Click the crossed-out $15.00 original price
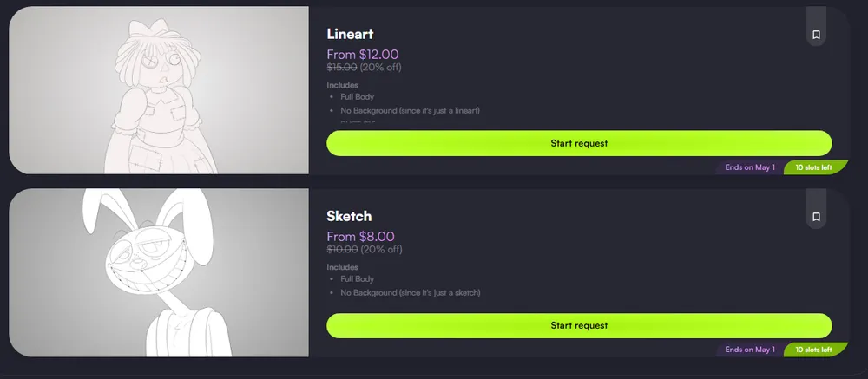 point(341,67)
